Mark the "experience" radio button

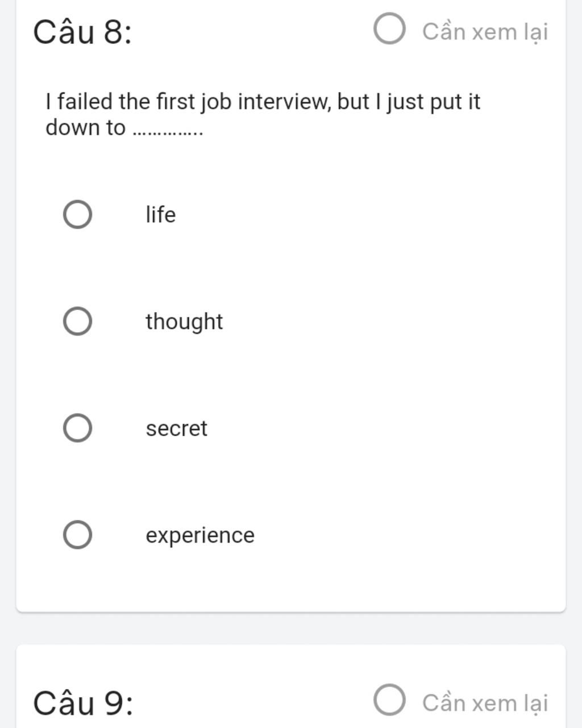point(77,535)
